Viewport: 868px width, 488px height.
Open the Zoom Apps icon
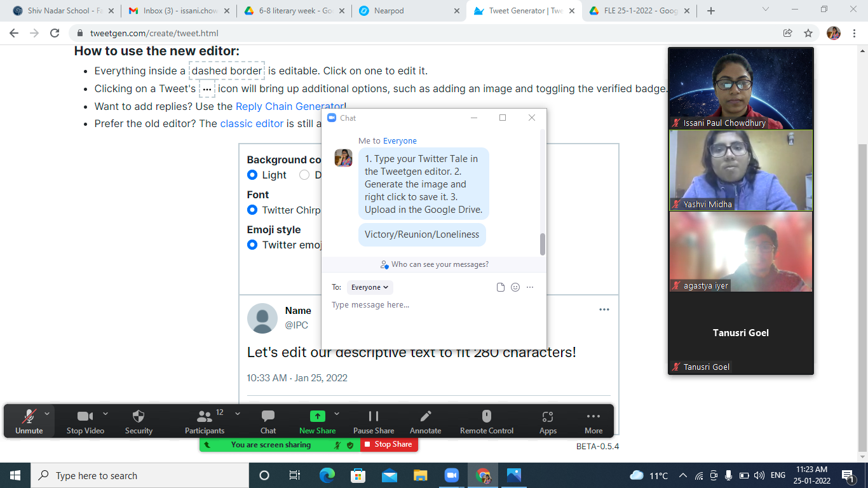point(548,416)
